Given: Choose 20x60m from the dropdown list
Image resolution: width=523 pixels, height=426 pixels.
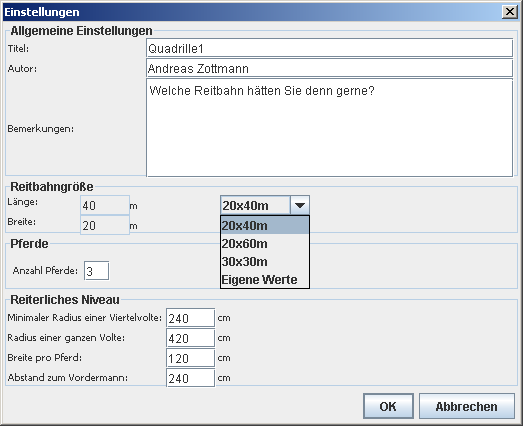Looking at the screenshot, I should (x=265, y=244).
